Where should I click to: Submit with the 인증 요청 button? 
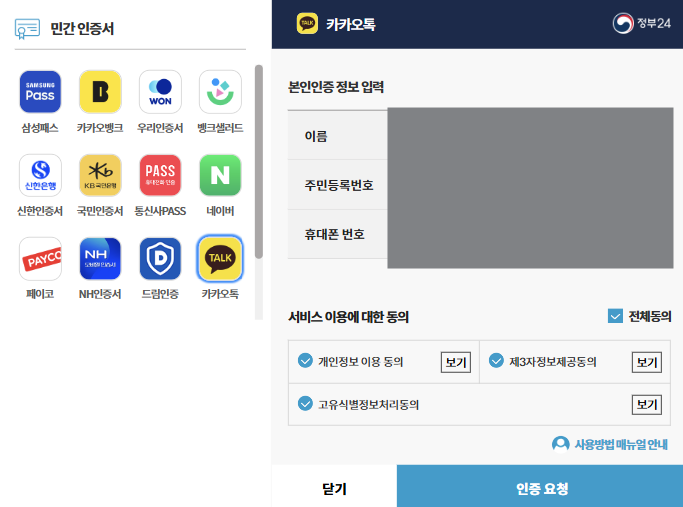540,488
